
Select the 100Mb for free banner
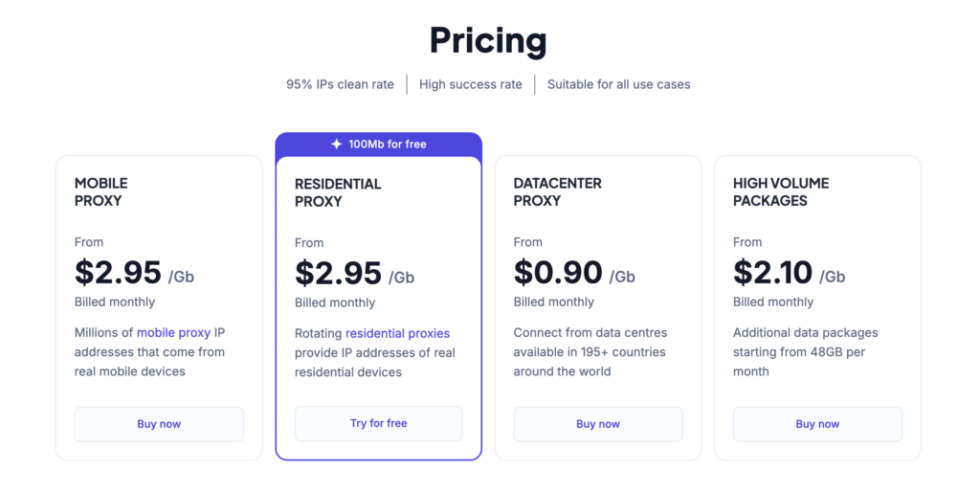(379, 145)
